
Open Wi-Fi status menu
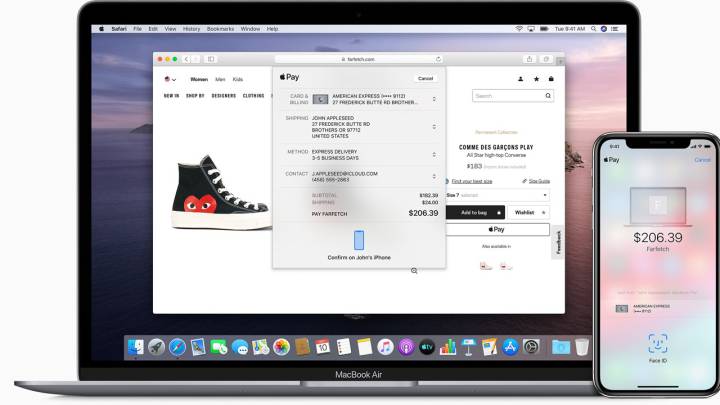click(x=519, y=28)
